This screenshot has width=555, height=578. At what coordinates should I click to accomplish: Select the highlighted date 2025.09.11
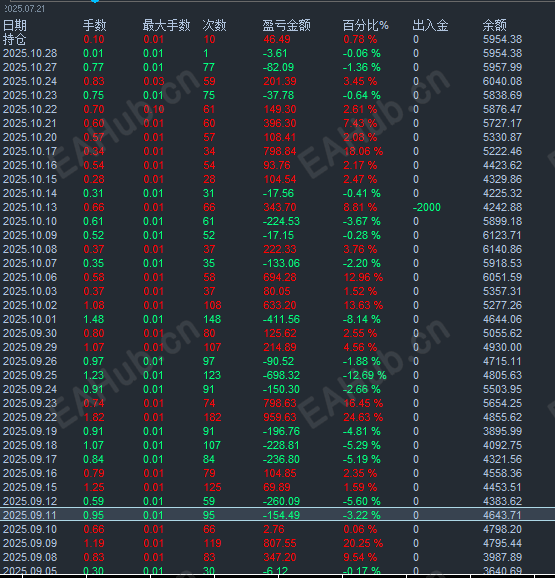[30, 516]
